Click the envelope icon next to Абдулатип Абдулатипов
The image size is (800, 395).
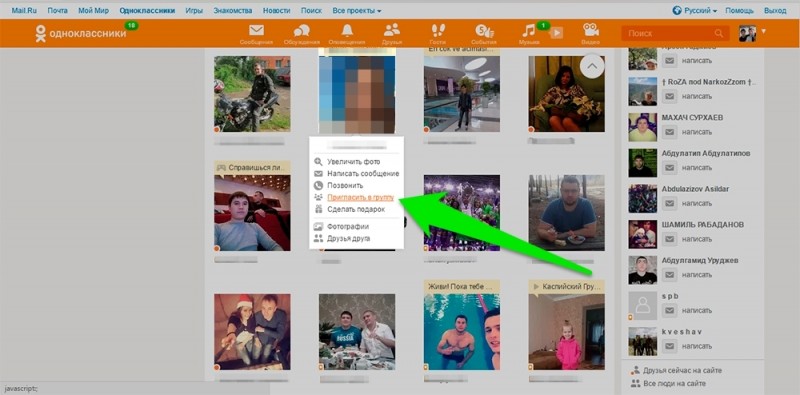point(670,167)
